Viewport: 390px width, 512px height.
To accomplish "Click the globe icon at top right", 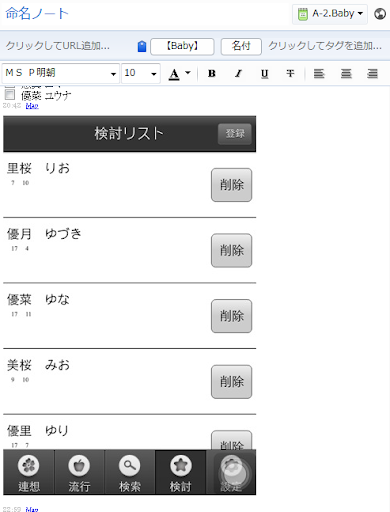I will pos(380,14).
